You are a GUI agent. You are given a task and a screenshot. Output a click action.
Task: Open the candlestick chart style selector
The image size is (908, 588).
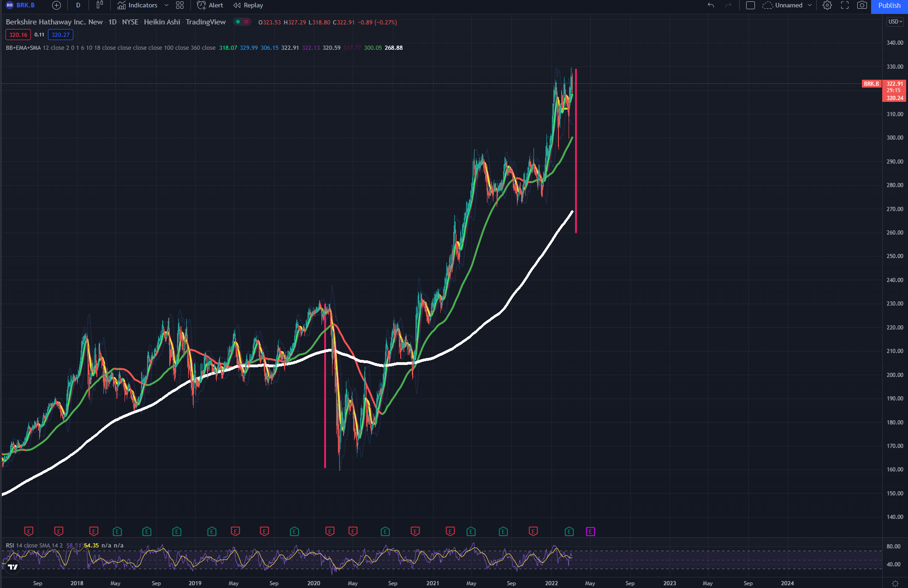point(100,6)
